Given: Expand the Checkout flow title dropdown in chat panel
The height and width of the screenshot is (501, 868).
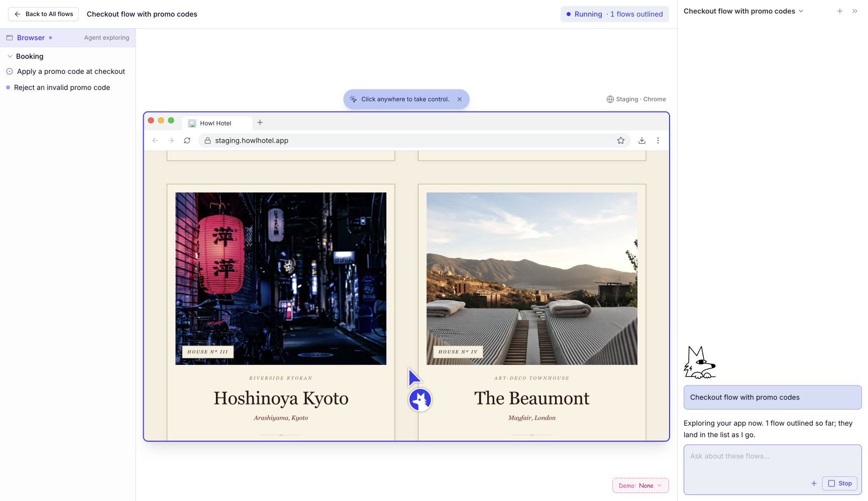Looking at the screenshot, I should (x=743, y=11).
